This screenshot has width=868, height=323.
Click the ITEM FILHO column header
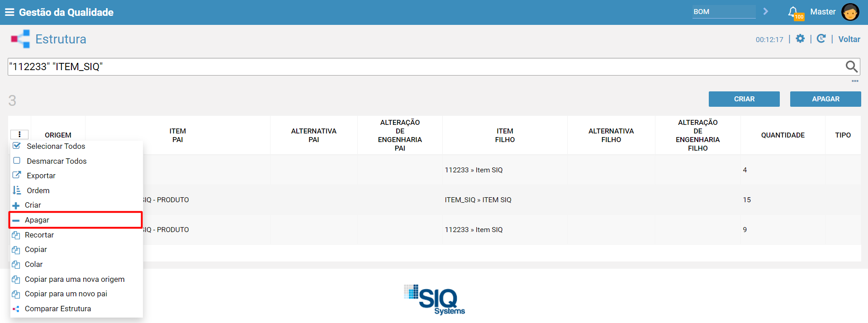click(505, 135)
